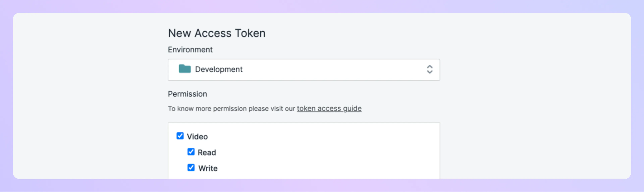This screenshot has height=192, width=644.
Task: Disable the Write permission checkbox
Action: coord(191,167)
